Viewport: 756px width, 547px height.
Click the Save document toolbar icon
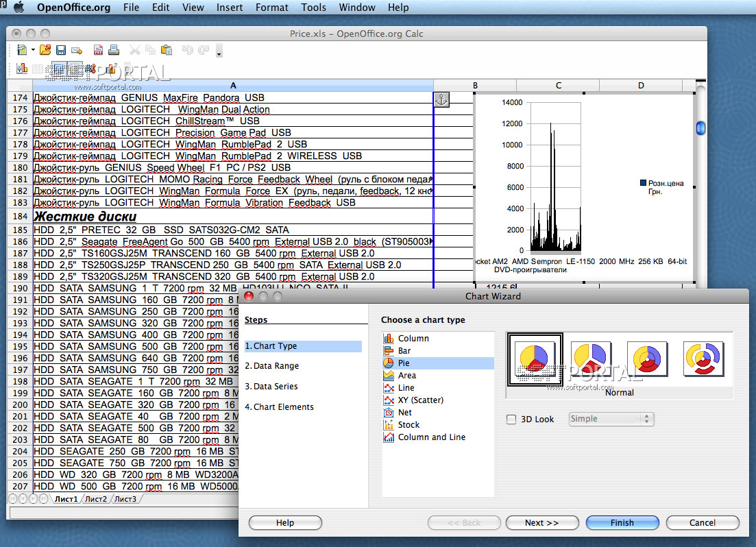61,50
